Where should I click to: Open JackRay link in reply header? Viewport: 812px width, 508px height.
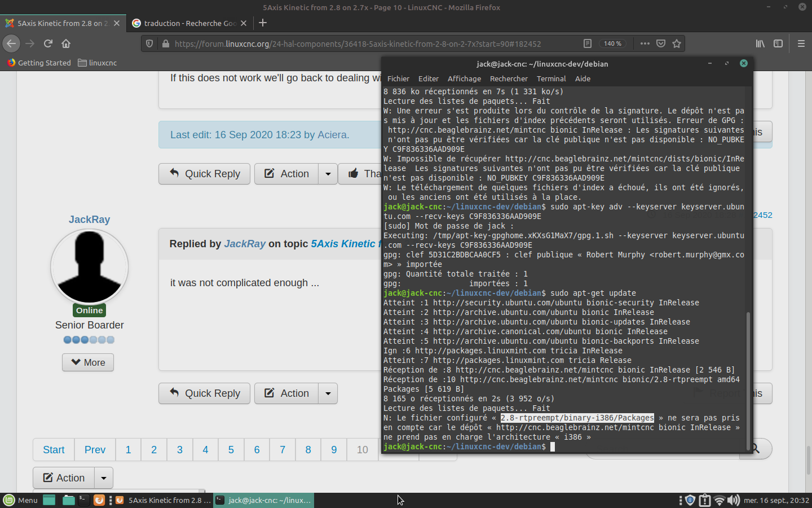245,244
